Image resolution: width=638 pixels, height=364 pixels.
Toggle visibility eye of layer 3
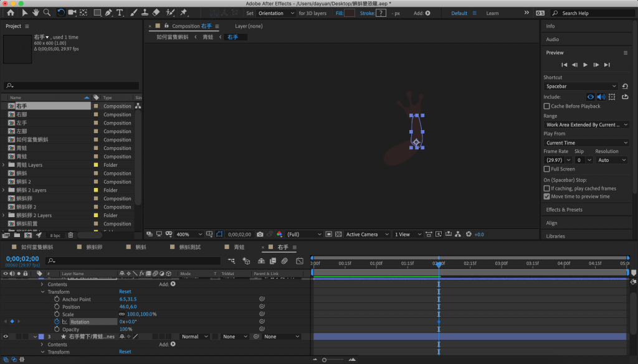point(6,337)
